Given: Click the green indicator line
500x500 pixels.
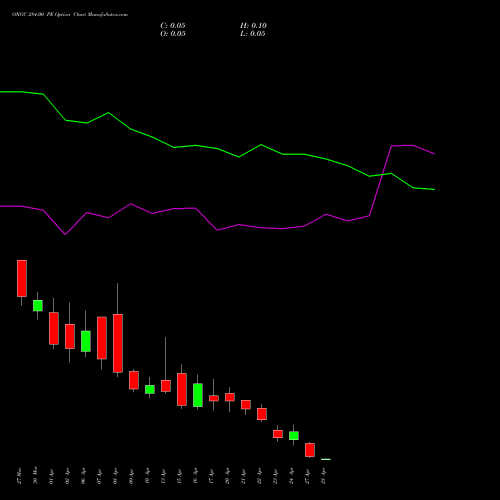Looking at the screenshot, I should tap(217, 149).
